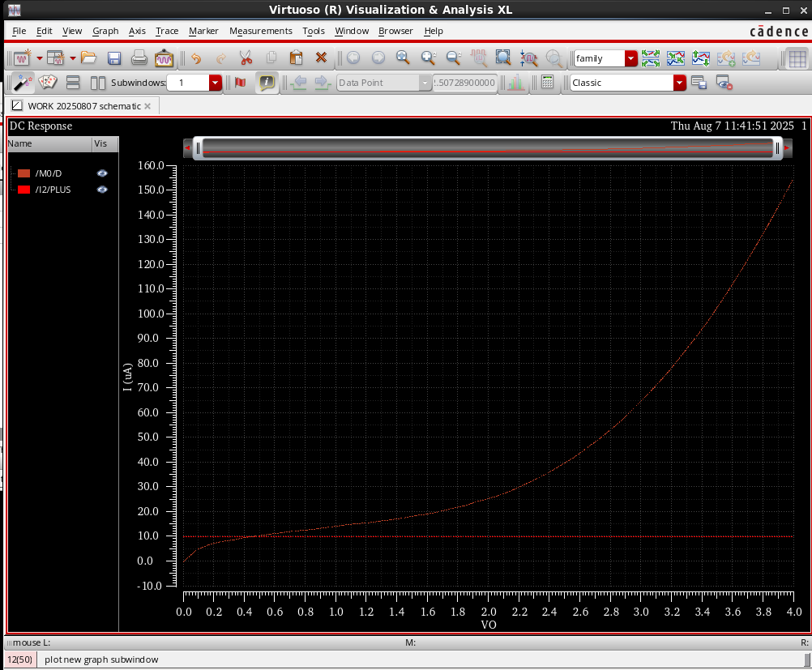
Task: Click the zoom in by 2 icon
Action: tap(428, 58)
